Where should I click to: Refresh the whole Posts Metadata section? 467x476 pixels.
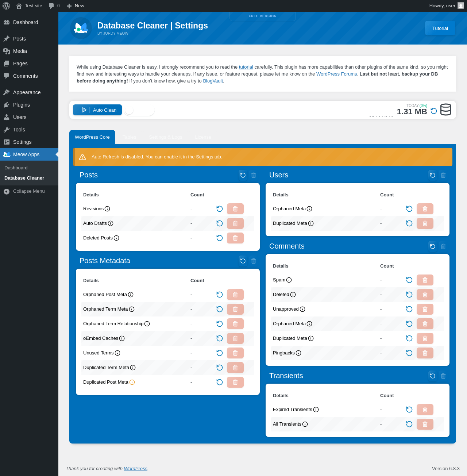tap(243, 261)
